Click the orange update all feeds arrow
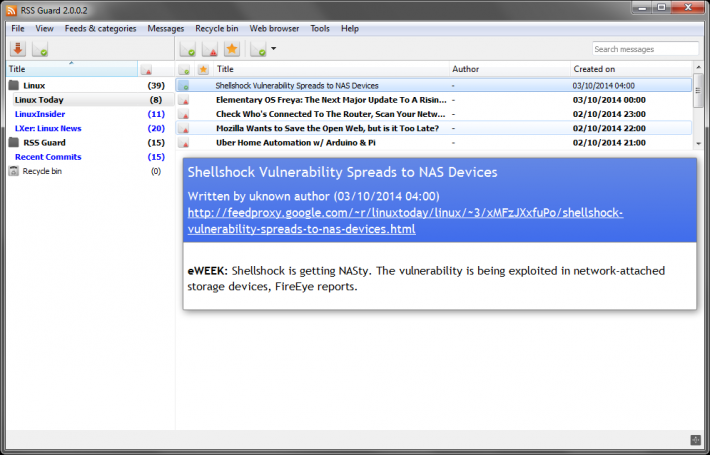This screenshot has height=455, width=710. pos(18,48)
